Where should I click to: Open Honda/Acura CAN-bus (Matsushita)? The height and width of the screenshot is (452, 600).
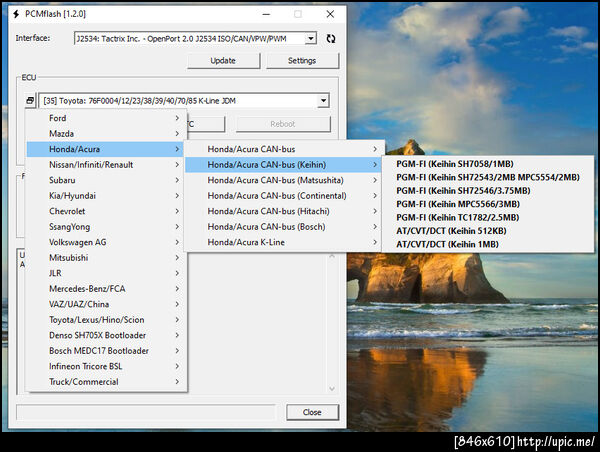284,180
